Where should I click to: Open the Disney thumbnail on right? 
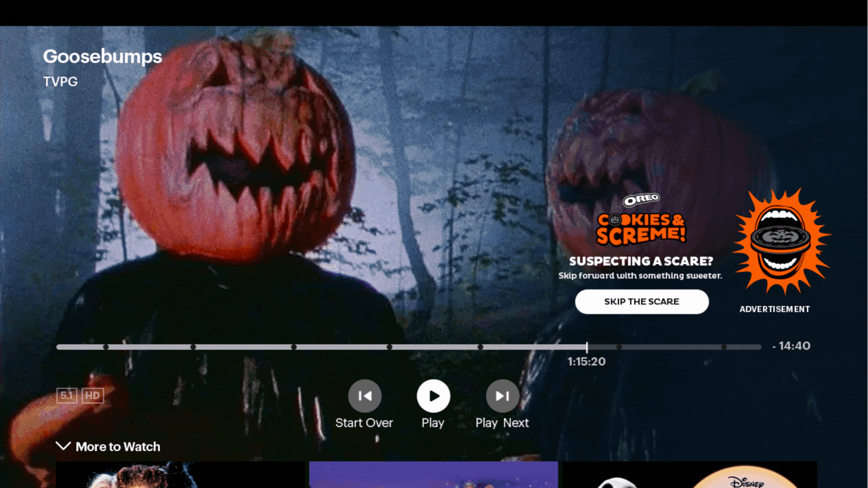(689, 474)
